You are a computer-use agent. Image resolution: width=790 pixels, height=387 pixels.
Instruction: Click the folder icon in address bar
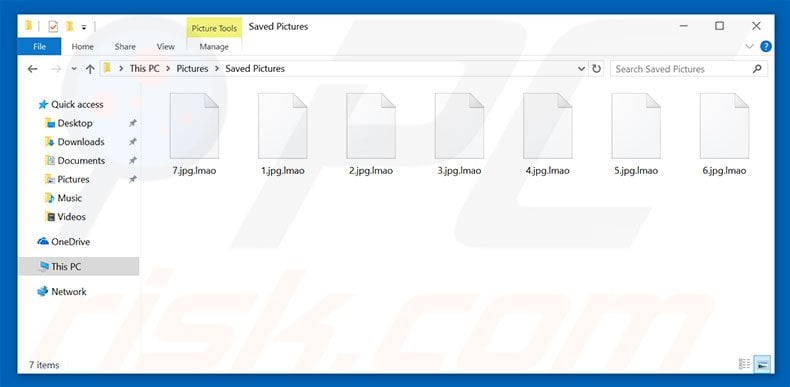pos(107,68)
